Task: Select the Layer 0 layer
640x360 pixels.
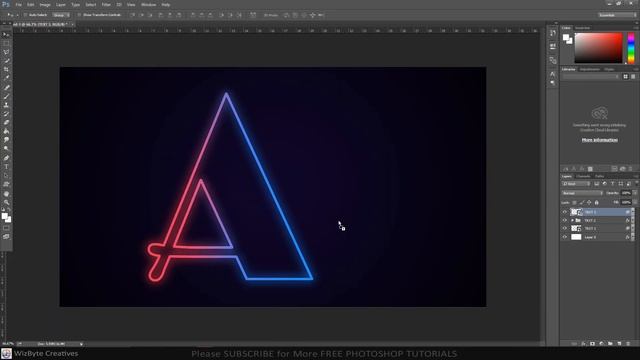Action: (598, 237)
